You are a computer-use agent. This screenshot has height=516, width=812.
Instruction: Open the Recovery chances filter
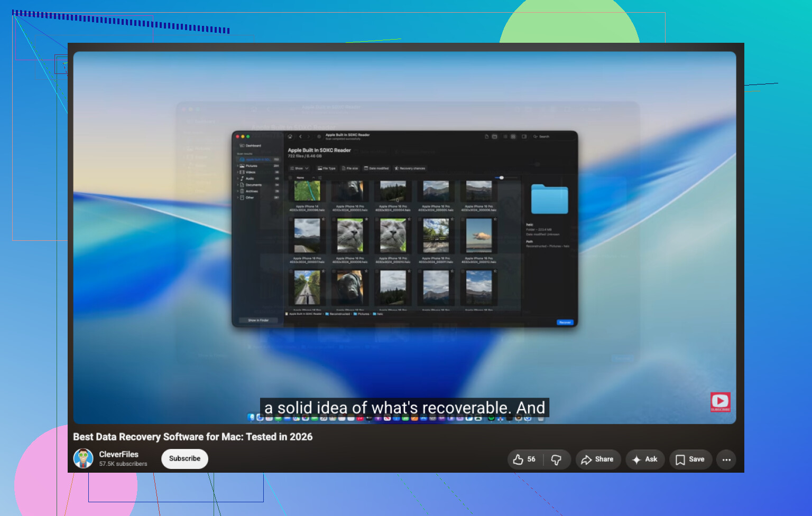pyautogui.click(x=410, y=168)
